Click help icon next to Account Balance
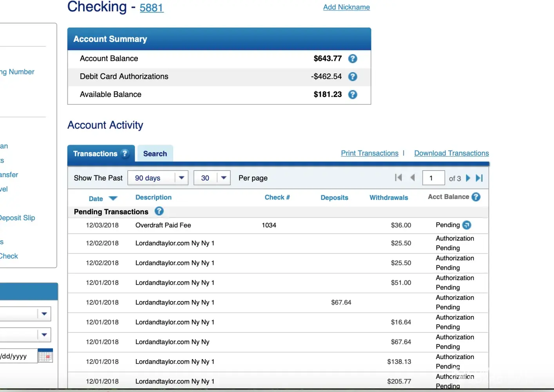 353,59
